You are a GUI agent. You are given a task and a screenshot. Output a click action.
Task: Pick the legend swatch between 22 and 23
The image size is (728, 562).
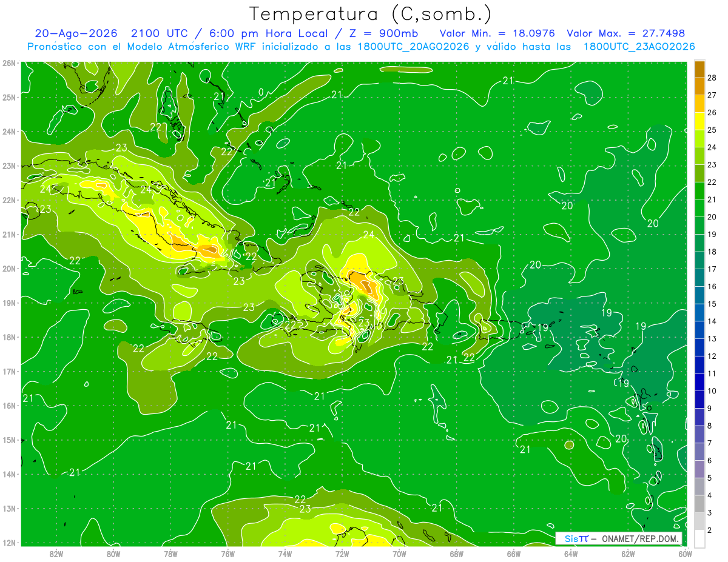[x=699, y=173]
